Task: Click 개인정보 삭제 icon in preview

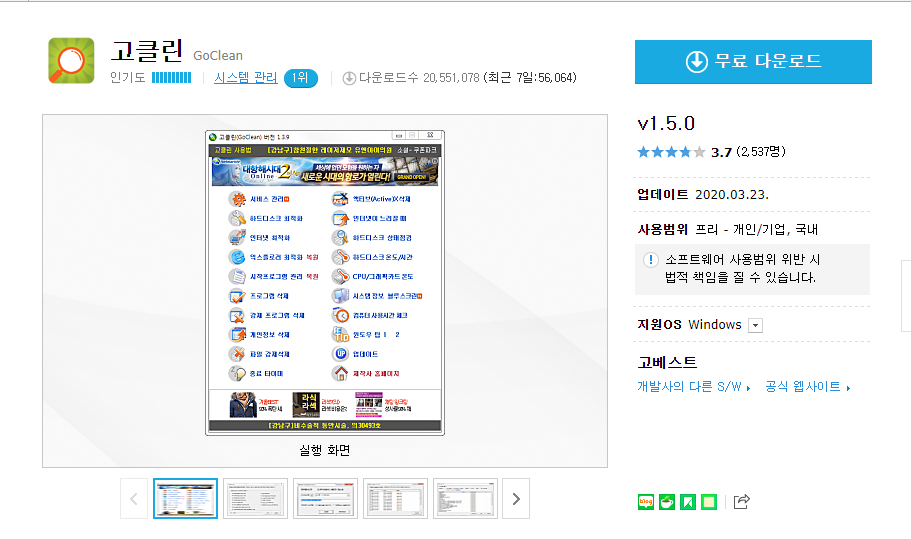Action: pyautogui.click(x=237, y=335)
